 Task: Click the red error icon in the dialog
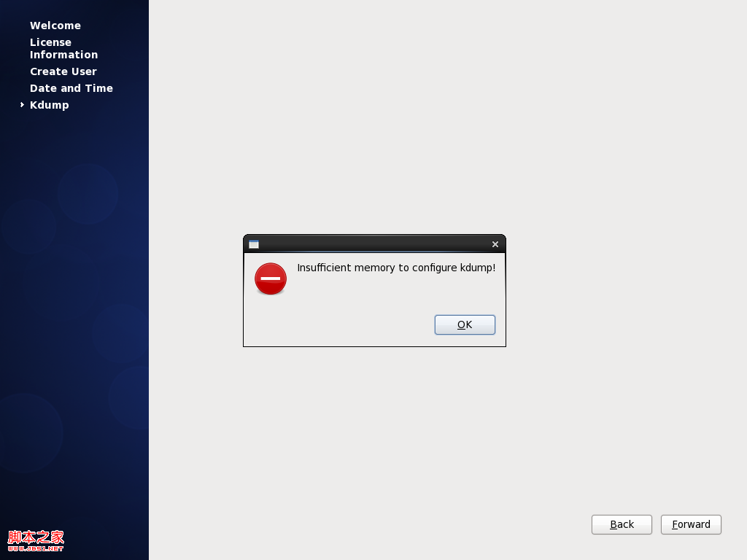tap(270, 279)
